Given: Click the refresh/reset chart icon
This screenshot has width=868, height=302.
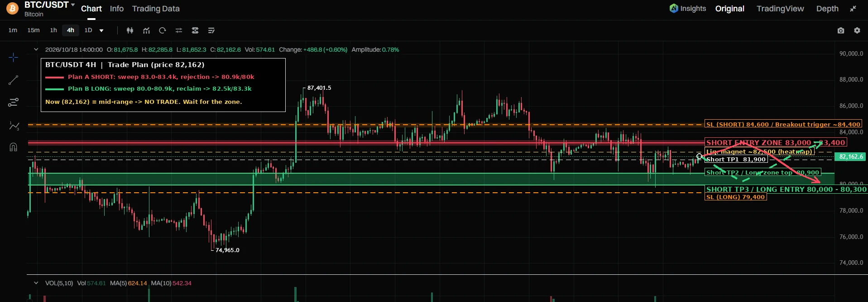Looking at the screenshot, I should 163,30.
